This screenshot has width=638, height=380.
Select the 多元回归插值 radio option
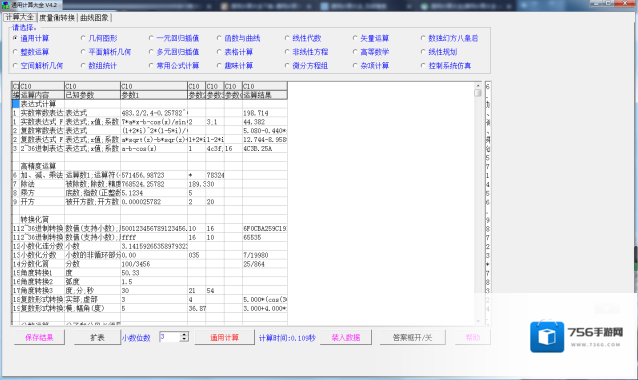pos(174,52)
